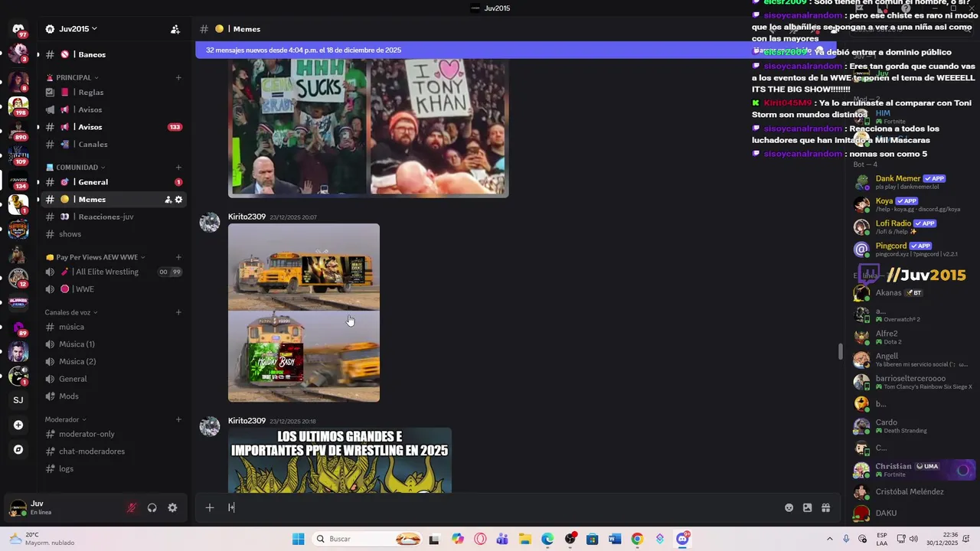The height and width of the screenshot is (551, 980).
Task: Toggle deafen headphones in user panel
Action: [x=152, y=507]
